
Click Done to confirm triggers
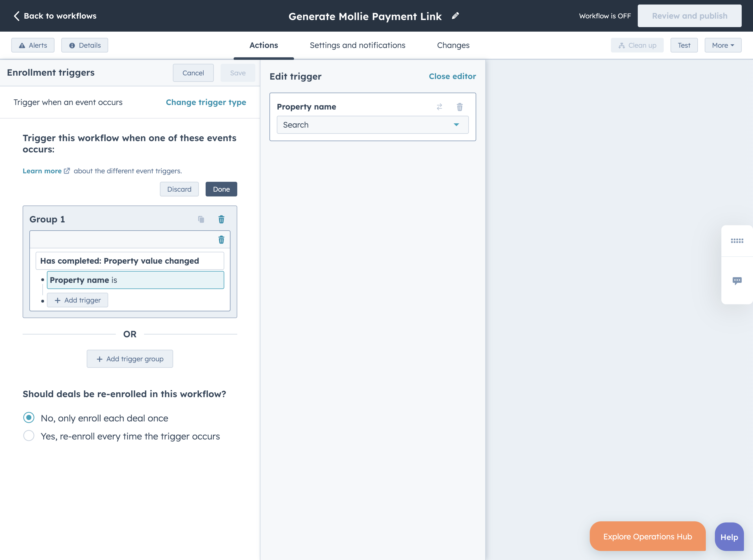coord(221,189)
